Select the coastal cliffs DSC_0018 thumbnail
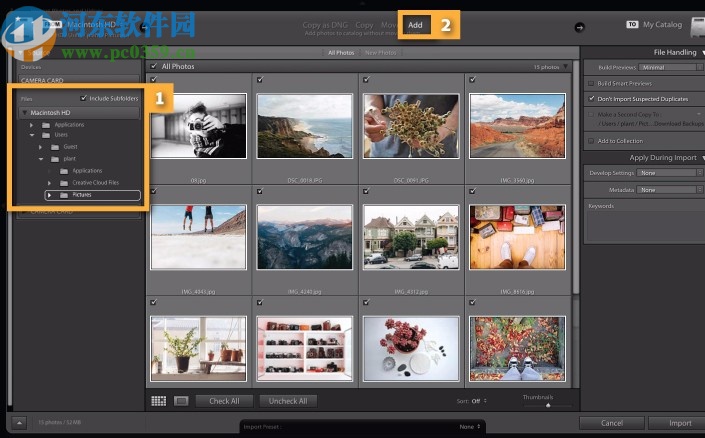The image size is (705, 438). [305, 126]
